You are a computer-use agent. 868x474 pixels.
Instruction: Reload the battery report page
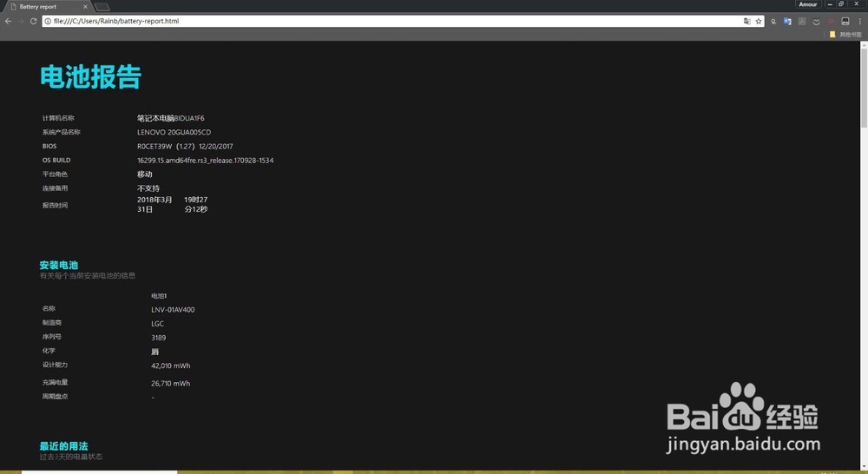point(33,21)
